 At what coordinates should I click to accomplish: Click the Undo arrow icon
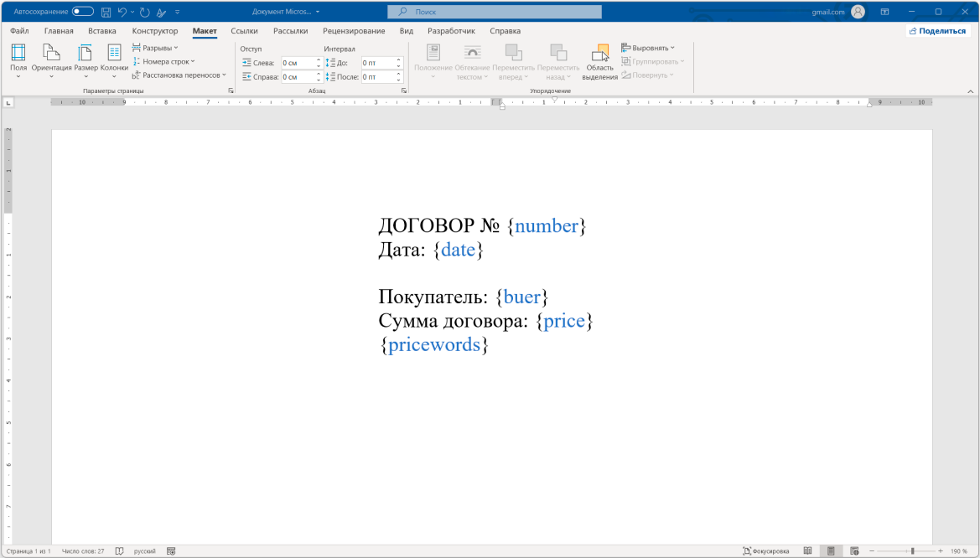pyautogui.click(x=122, y=13)
